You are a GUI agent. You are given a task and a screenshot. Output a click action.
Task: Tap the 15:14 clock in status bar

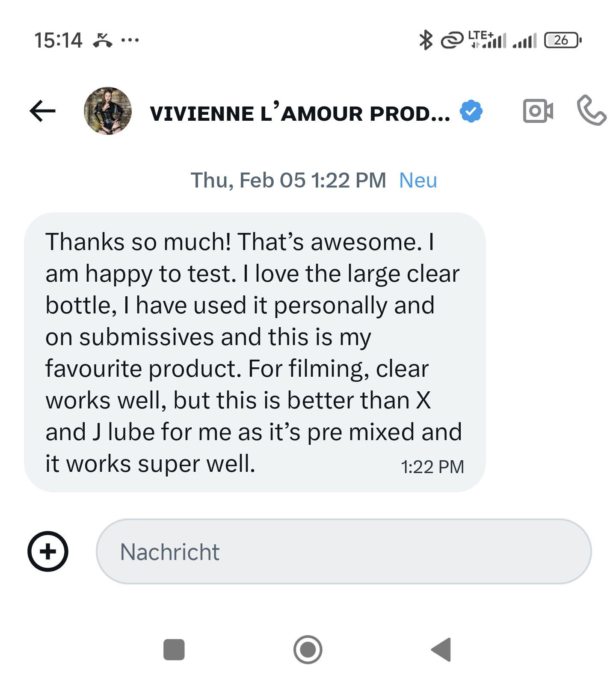[58, 40]
